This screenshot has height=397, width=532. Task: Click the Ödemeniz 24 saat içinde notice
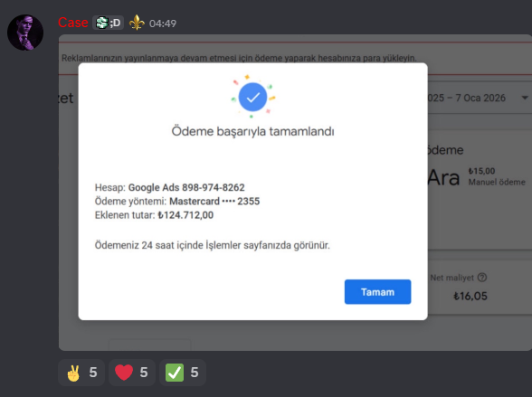click(212, 245)
